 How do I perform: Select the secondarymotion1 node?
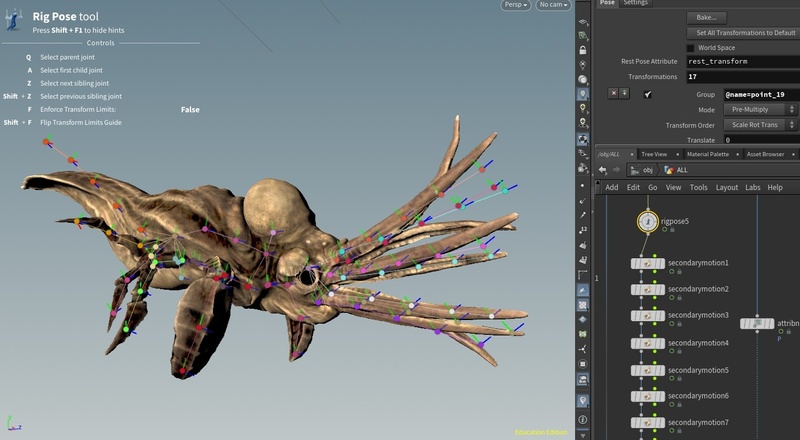pyautogui.click(x=648, y=263)
